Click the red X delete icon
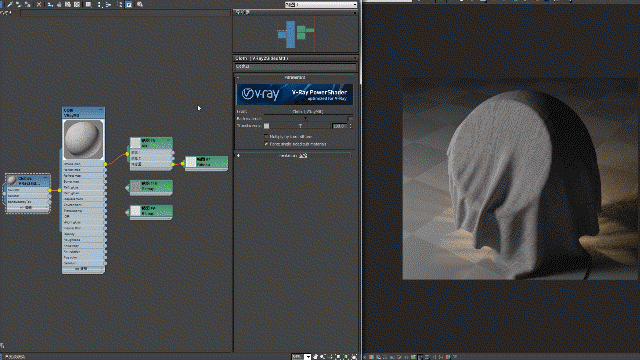Screen dimensions: 640x360 tap(39, 4)
